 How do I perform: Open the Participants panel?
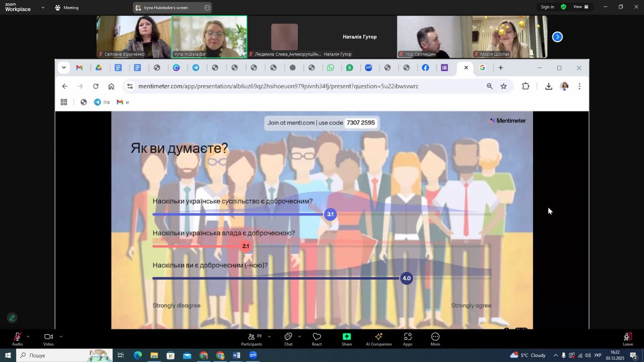click(251, 337)
